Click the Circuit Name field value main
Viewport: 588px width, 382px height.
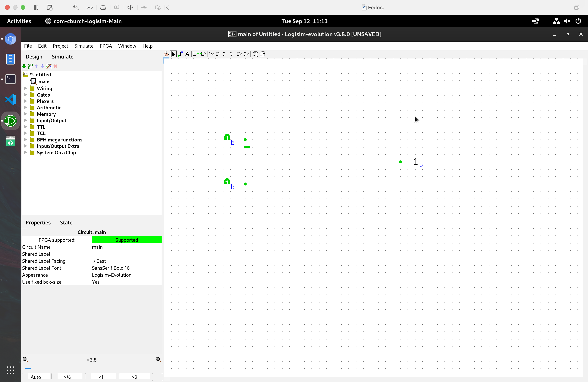(x=126, y=247)
